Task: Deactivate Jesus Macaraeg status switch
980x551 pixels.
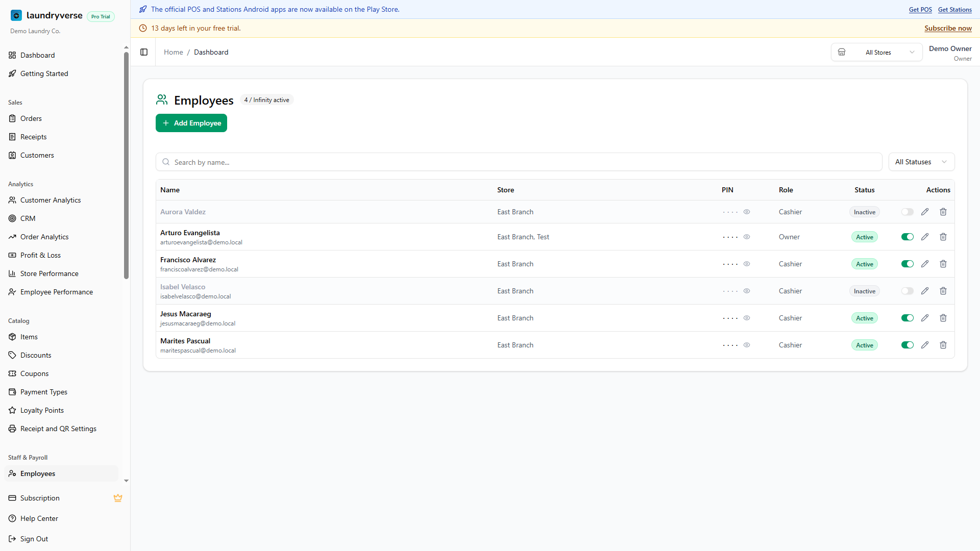Action: coord(907,318)
